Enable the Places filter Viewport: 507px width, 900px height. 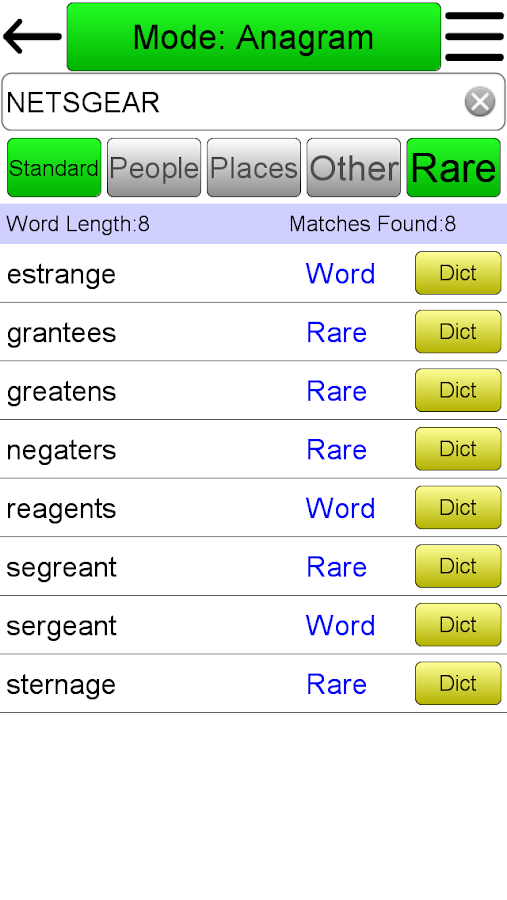coord(254,168)
